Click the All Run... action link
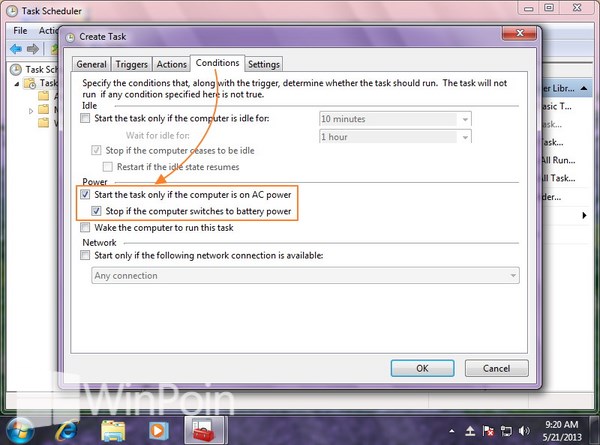The image size is (600, 445). pyautogui.click(x=559, y=160)
